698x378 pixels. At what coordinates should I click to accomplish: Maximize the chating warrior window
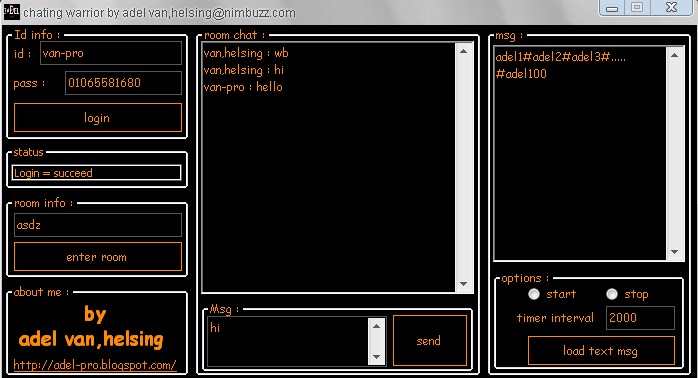637,8
